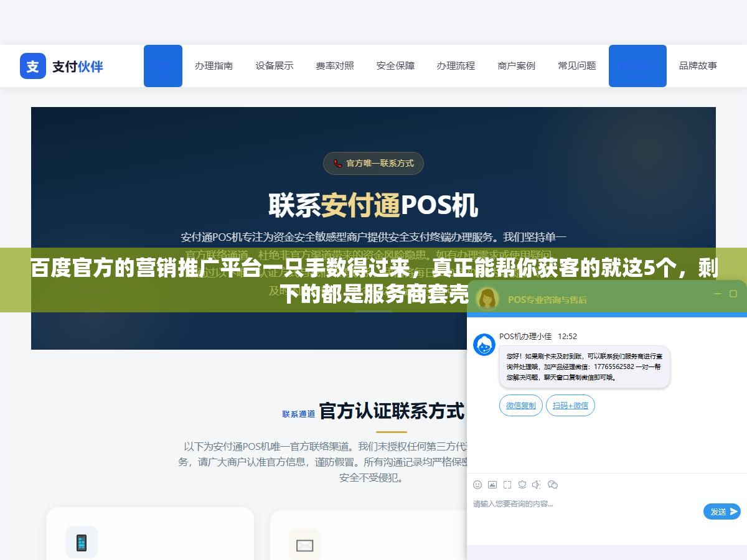This screenshot has height=560, width=747.
Task: Go to 费率对照 in top navigation
Action: [335, 65]
